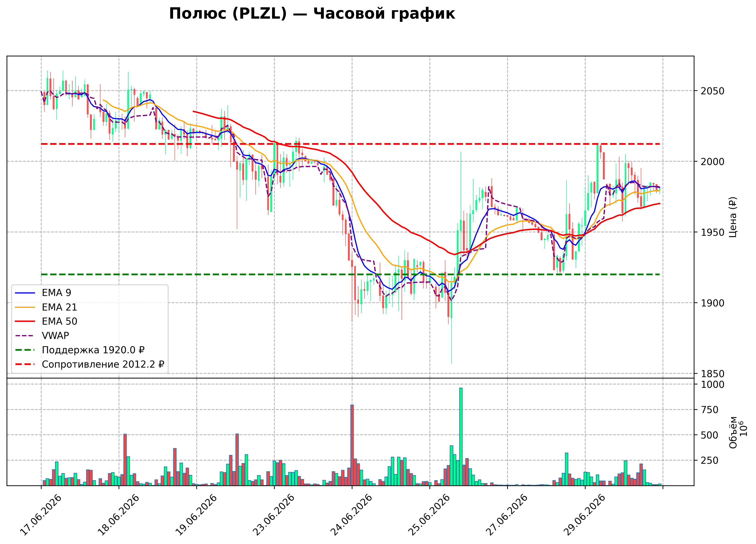756x544 pixels.
Task: Click the 23.06.2026 date axis label
Action: tap(274, 515)
